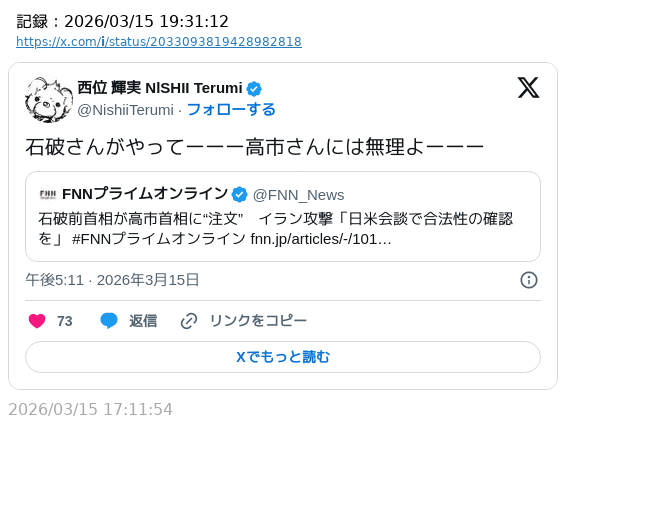This screenshot has width=660, height=525.
Task: Click the verified badge beside NISHII Terumi
Action: pos(254,88)
